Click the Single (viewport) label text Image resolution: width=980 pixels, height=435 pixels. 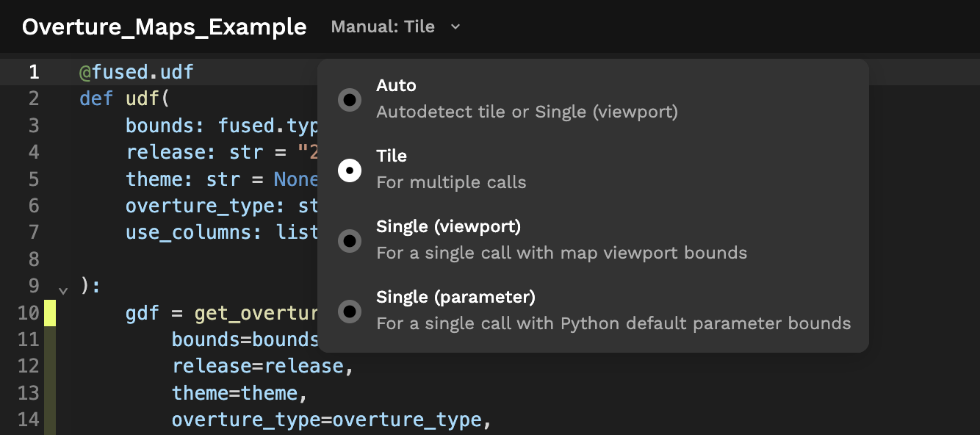(448, 227)
